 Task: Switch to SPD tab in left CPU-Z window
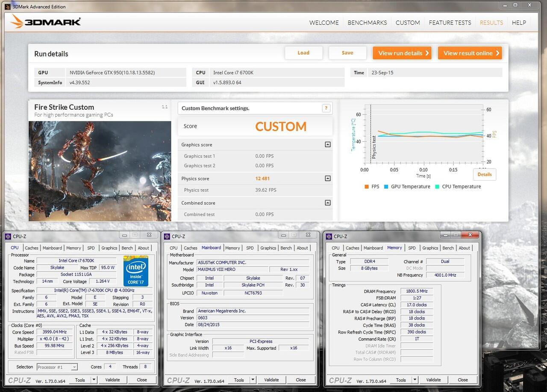pos(91,248)
